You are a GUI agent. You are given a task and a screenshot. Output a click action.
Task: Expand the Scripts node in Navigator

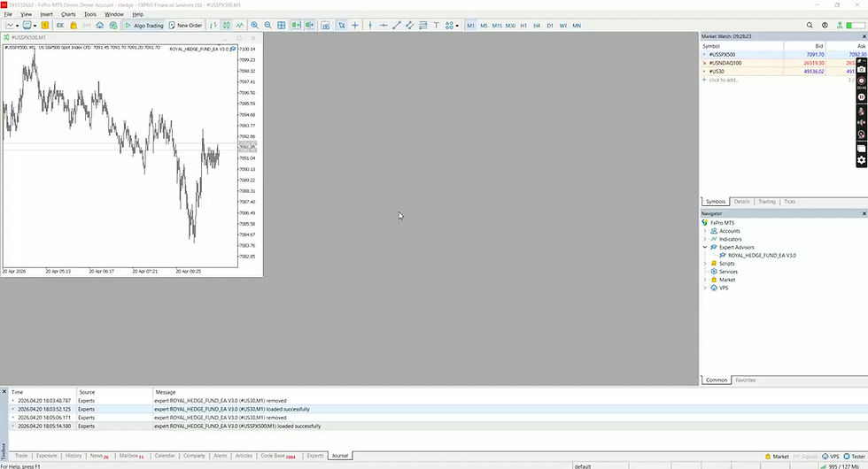coord(705,264)
